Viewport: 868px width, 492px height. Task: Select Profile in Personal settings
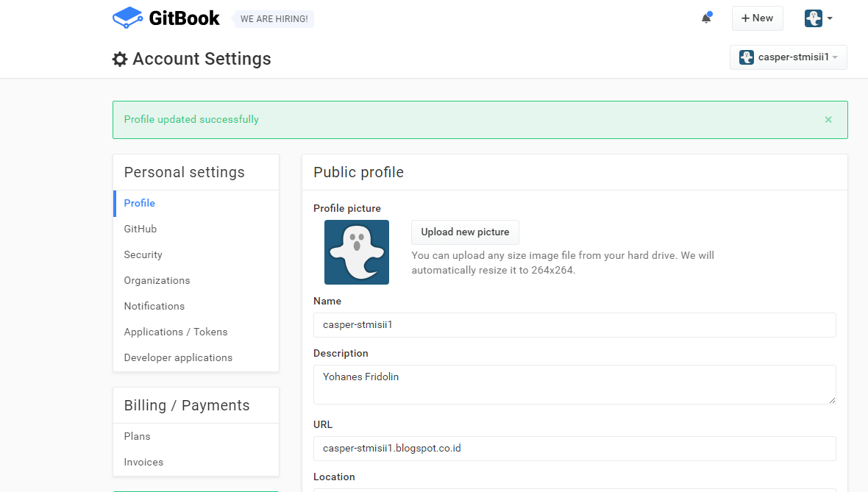(x=140, y=204)
